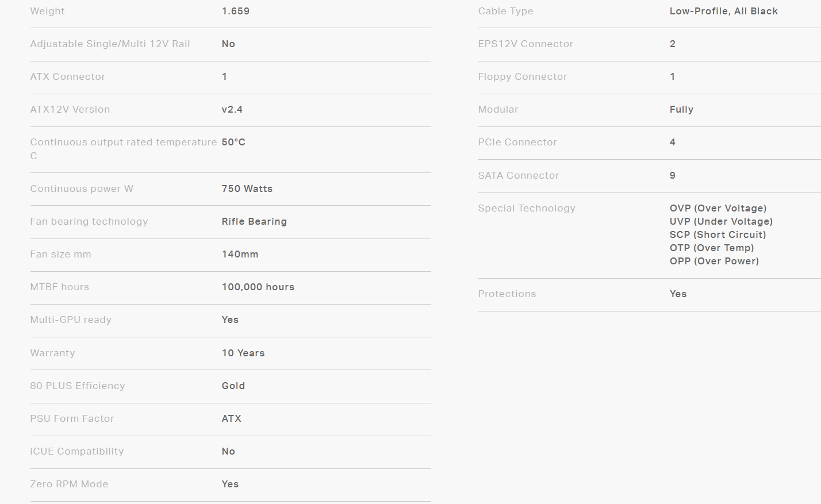Click the '10 Years' warranty value
The height and width of the screenshot is (504, 821).
[243, 353]
